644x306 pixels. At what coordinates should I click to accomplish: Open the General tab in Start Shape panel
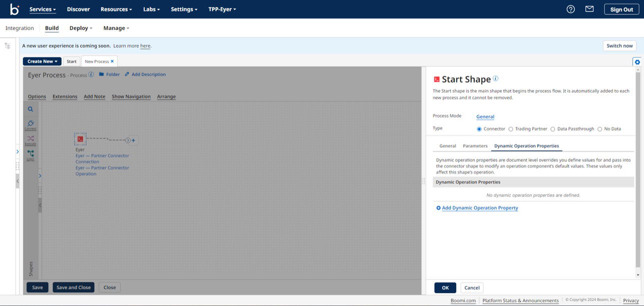[448, 146]
